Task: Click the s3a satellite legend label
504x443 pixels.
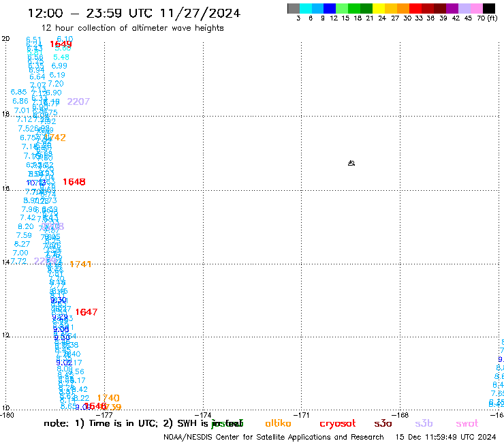Action: click(x=383, y=423)
